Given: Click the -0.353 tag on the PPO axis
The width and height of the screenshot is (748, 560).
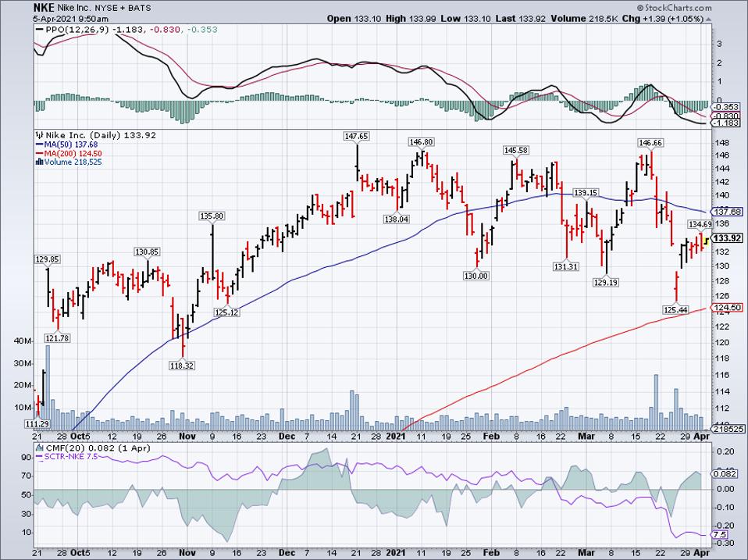Looking at the screenshot, I should point(726,107).
